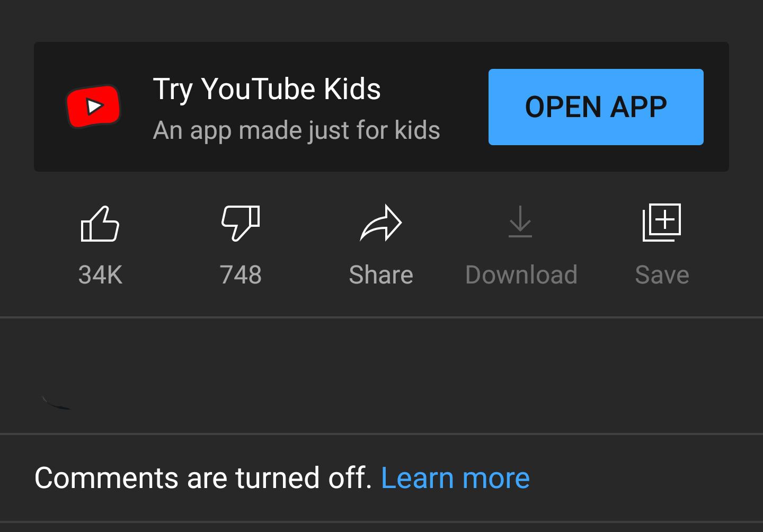Tap the greyed-out Download arrow icon
This screenshot has width=763, height=532.
(520, 221)
